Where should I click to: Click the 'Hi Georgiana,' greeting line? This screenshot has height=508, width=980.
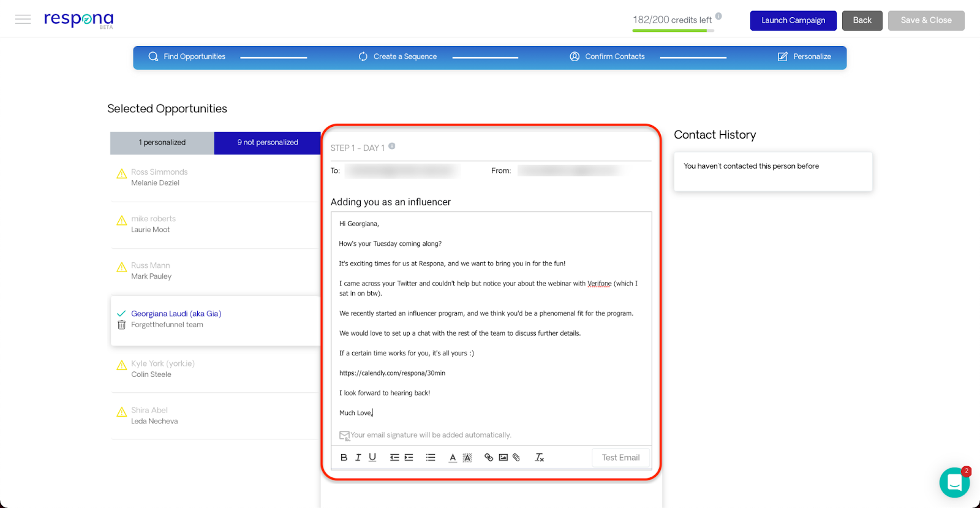pyautogui.click(x=359, y=224)
